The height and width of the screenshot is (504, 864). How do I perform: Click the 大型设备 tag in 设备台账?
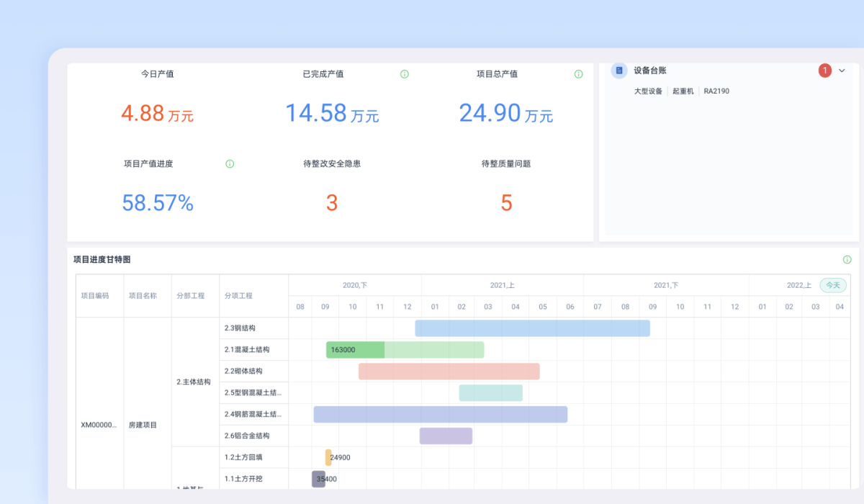pos(648,91)
